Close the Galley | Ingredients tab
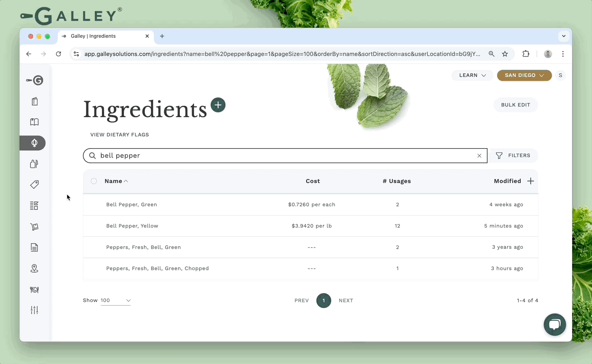 pos(147,36)
